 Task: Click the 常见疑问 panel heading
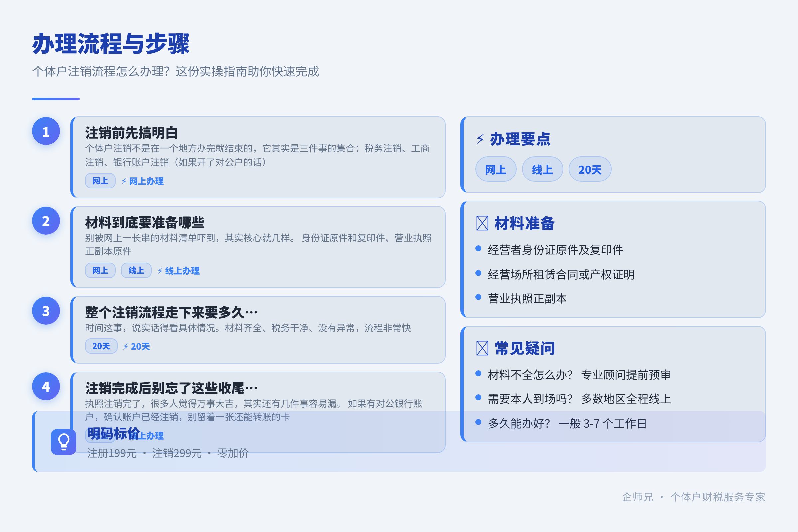(525, 348)
